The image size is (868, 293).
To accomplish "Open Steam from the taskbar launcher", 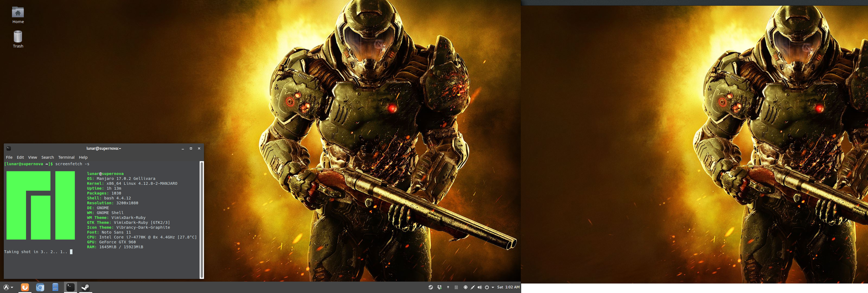I will pos(85,287).
